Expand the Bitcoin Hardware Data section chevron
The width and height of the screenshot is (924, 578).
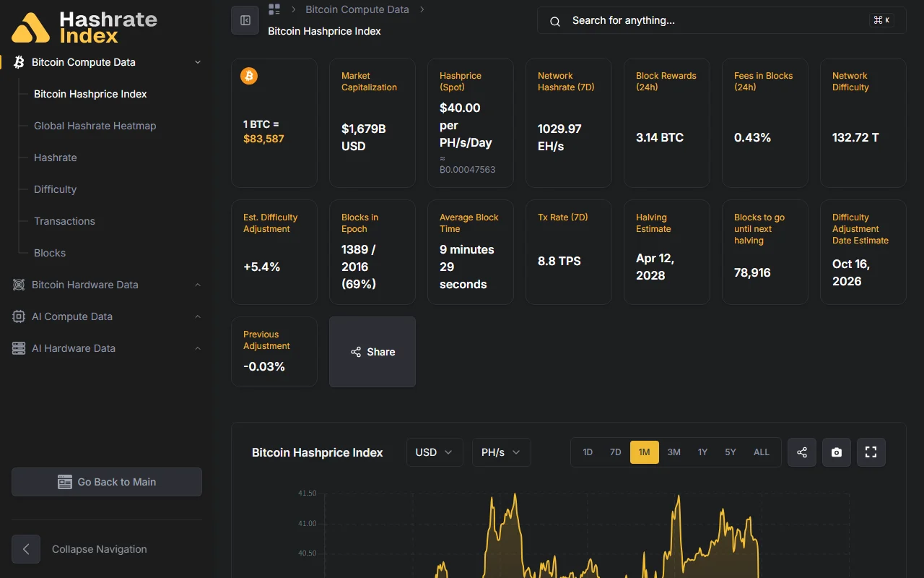pyautogui.click(x=198, y=285)
